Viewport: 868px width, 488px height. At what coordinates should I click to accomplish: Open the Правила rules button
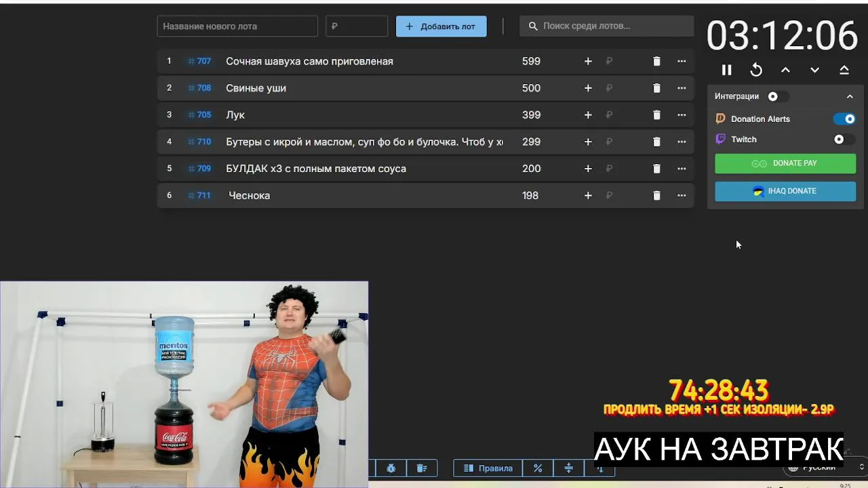coord(488,468)
